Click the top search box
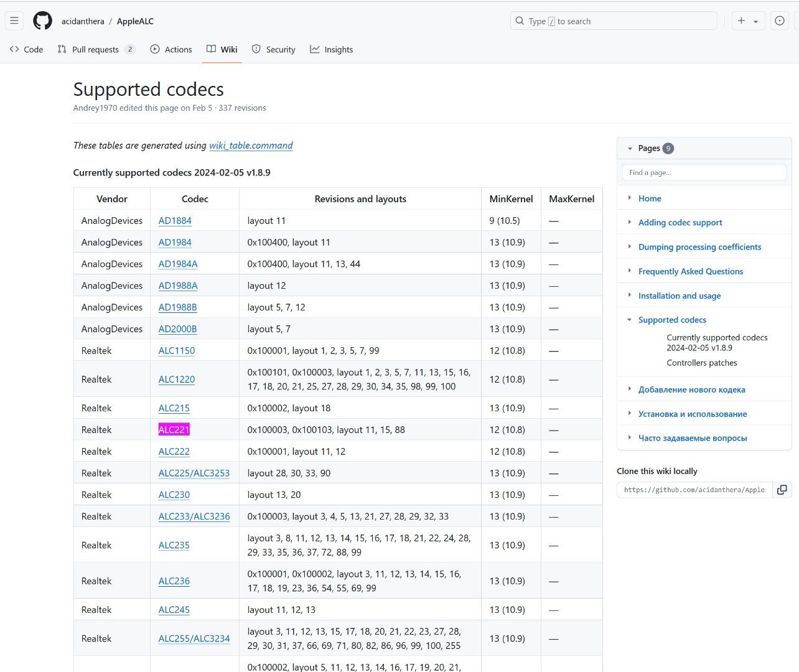This screenshot has width=799, height=672. pos(613,21)
